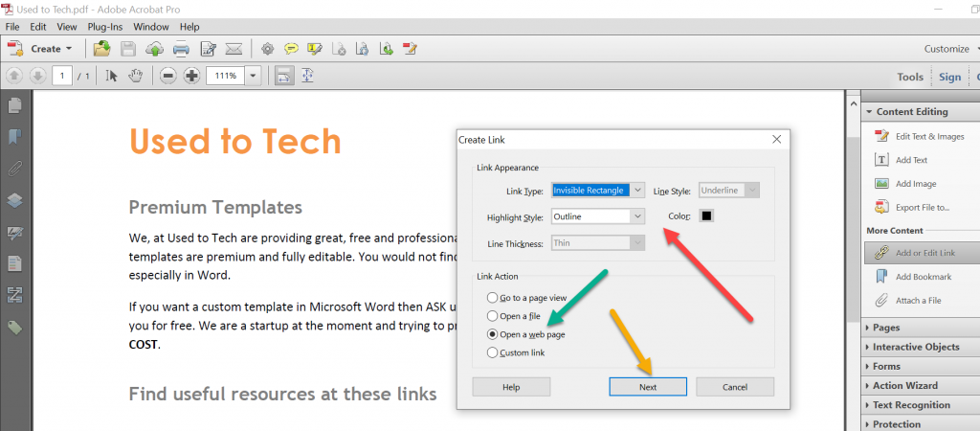Open the Customize dropdown

pyautogui.click(x=950, y=49)
